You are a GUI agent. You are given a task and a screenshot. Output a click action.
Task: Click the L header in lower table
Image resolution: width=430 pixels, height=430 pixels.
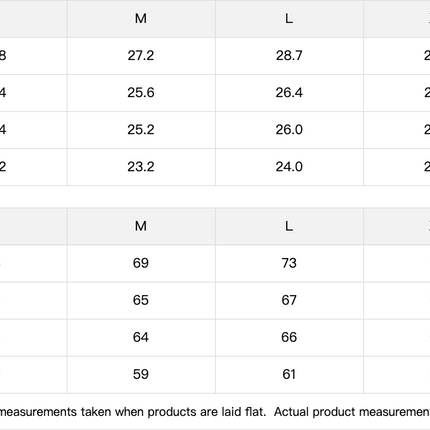coord(289,226)
